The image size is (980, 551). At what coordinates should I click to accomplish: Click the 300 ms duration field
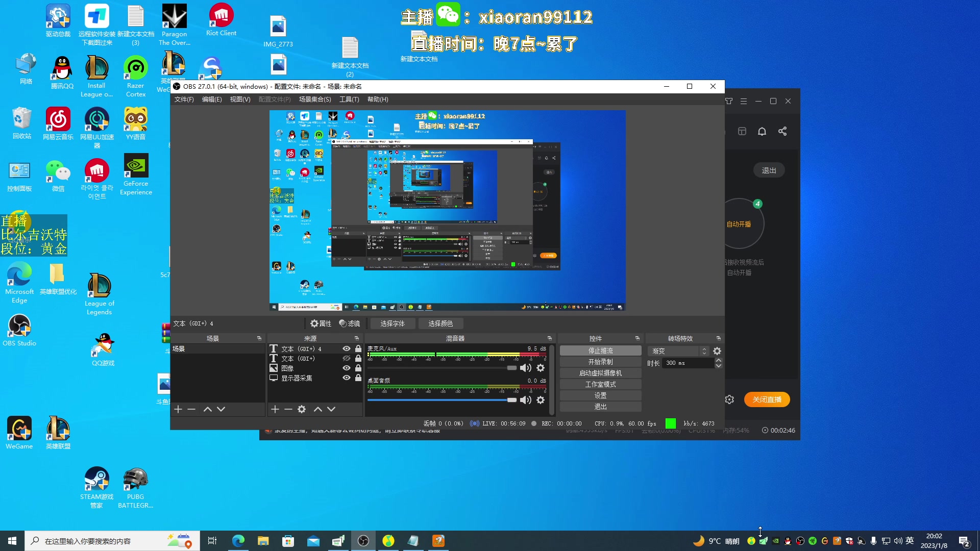tap(689, 363)
